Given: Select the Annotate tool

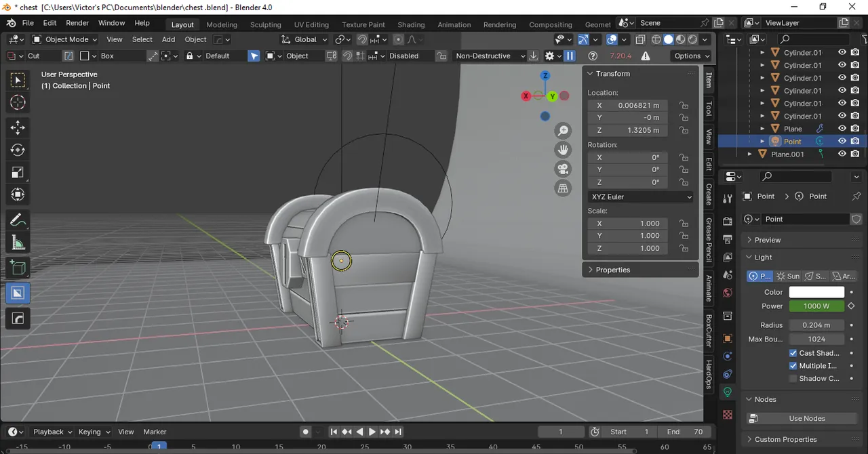Looking at the screenshot, I should (x=18, y=220).
